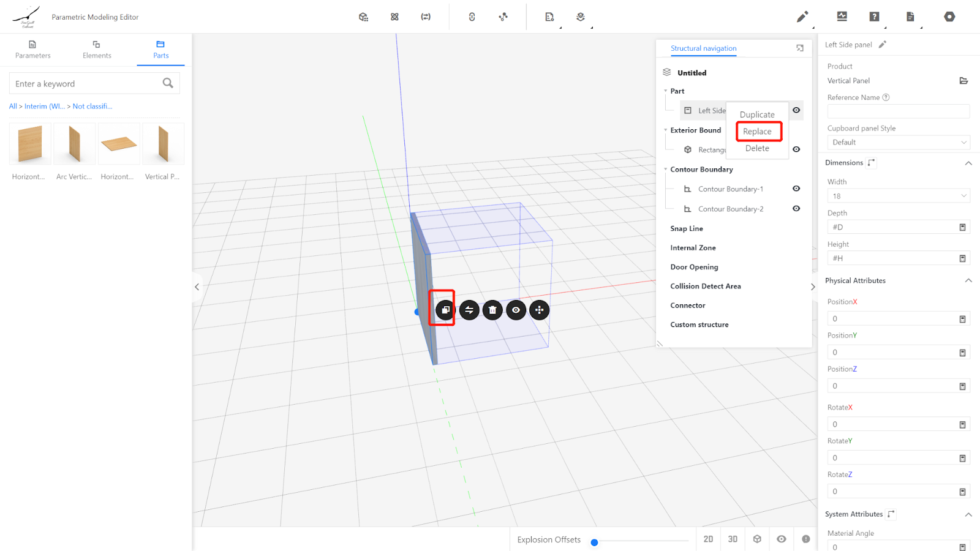Click the pencil edit icon in top toolbar
This screenshot has width=980, height=551.
coord(802,17)
